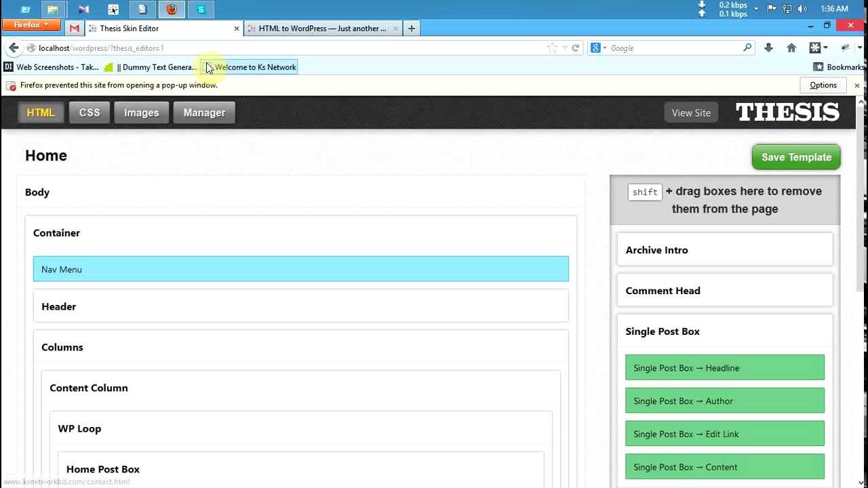The height and width of the screenshot is (488, 868).
Task: Select the Header box
Action: 300,306
